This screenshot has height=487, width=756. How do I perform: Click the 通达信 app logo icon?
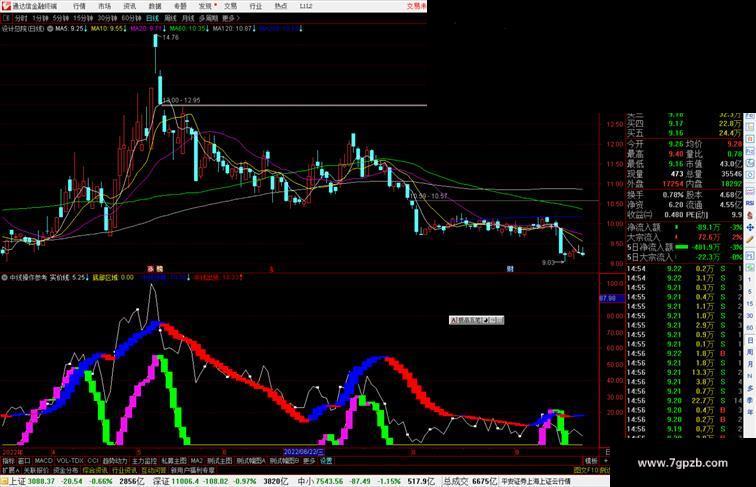(6, 6)
